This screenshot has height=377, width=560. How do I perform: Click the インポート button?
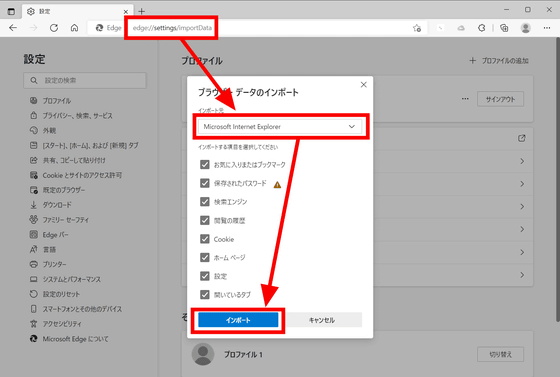[x=238, y=320]
